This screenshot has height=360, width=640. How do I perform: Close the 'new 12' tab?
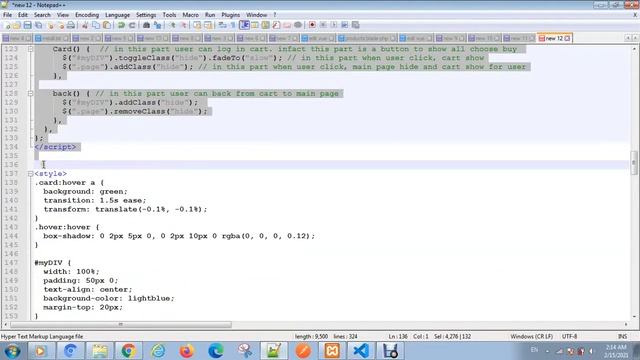click(567, 38)
